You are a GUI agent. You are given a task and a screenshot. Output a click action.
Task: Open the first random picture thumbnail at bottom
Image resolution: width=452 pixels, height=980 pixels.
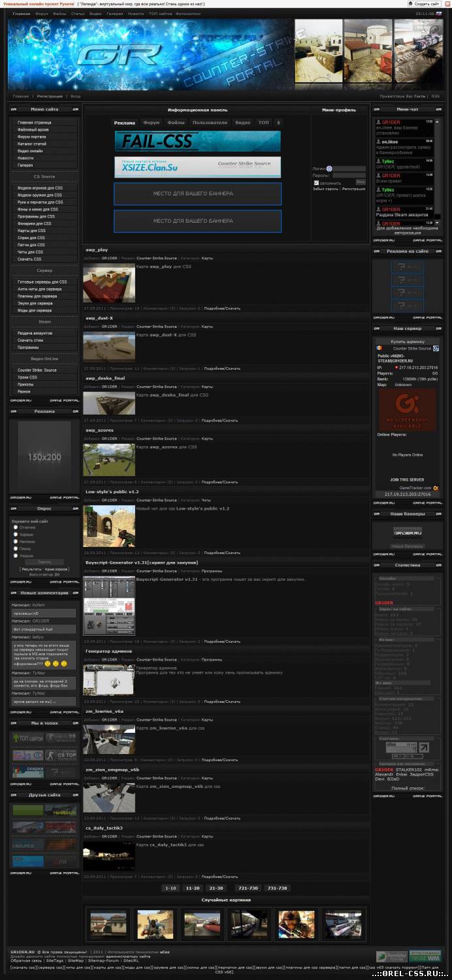[x=109, y=924]
